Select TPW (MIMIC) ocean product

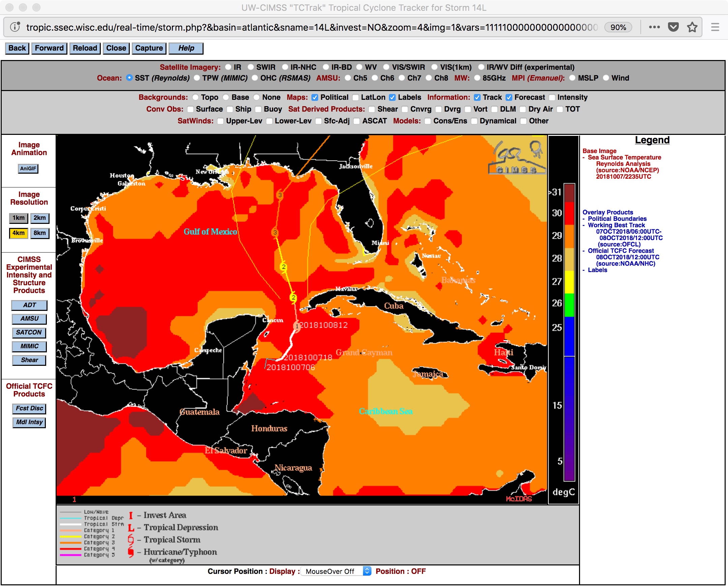pyautogui.click(x=197, y=78)
